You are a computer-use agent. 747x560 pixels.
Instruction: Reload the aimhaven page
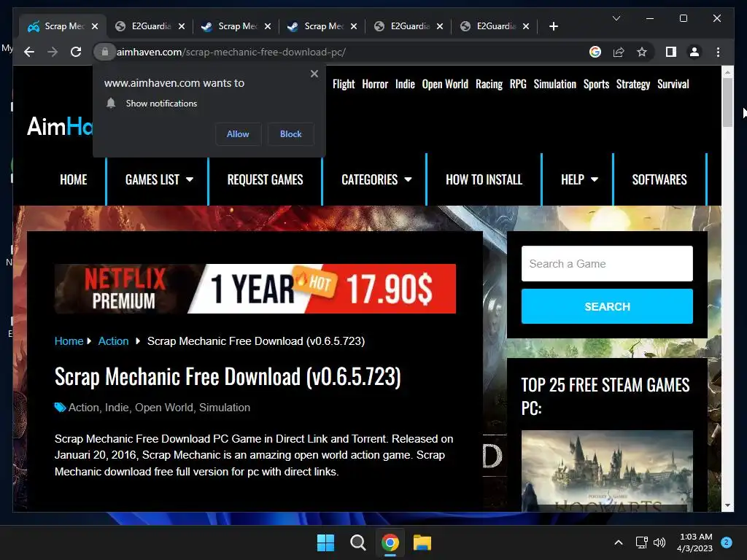coord(76,52)
